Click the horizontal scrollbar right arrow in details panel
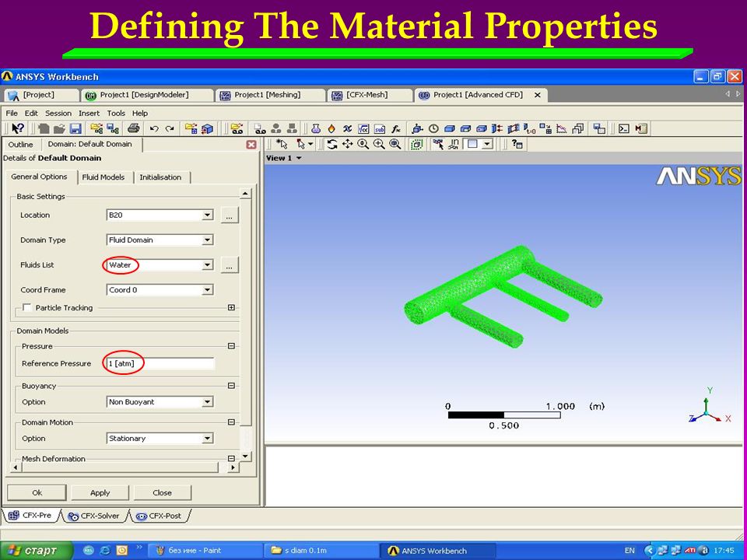The image size is (747, 560). coord(233,467)
